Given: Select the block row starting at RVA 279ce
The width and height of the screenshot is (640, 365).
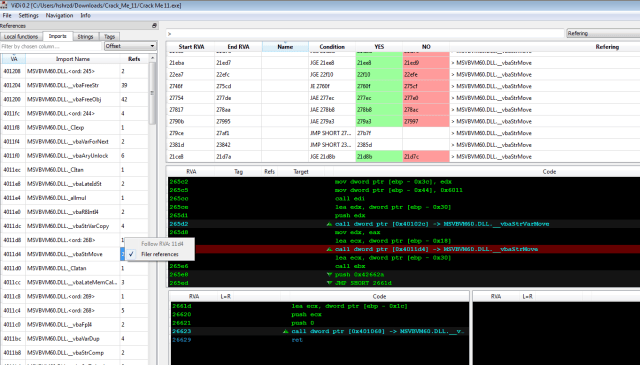Looking at the screenshot, I should (403, 133).
